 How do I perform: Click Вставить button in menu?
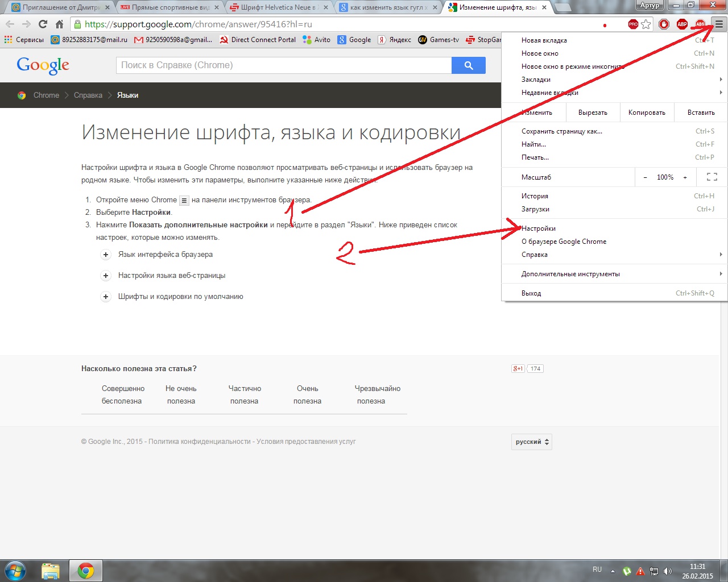[701, 113]
